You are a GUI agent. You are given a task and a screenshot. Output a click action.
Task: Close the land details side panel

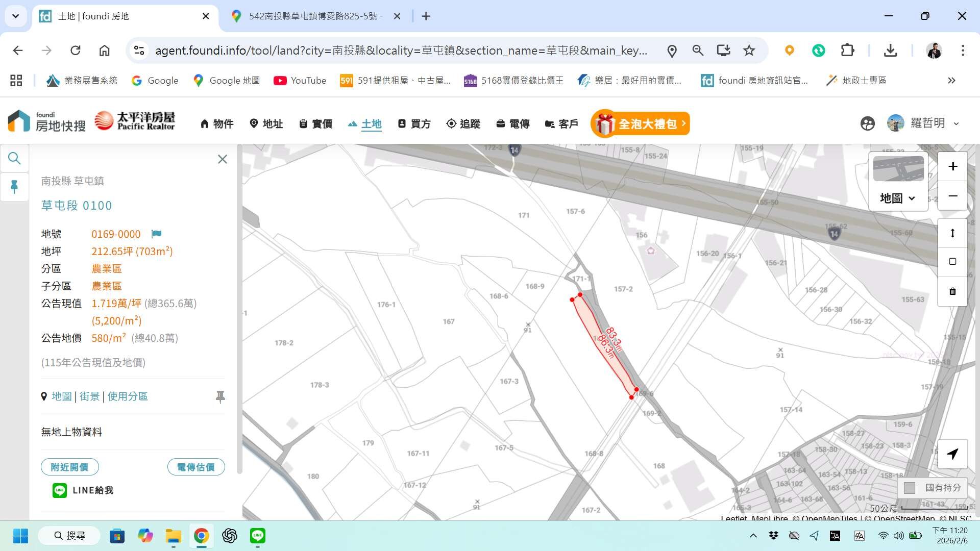pos(222,159)
